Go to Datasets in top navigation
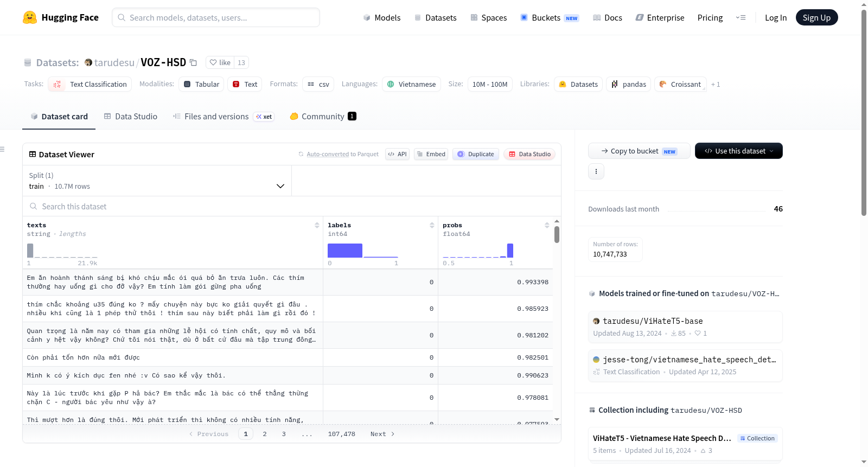The width and height of the screenshot is (868, 467). pos(435,18)
